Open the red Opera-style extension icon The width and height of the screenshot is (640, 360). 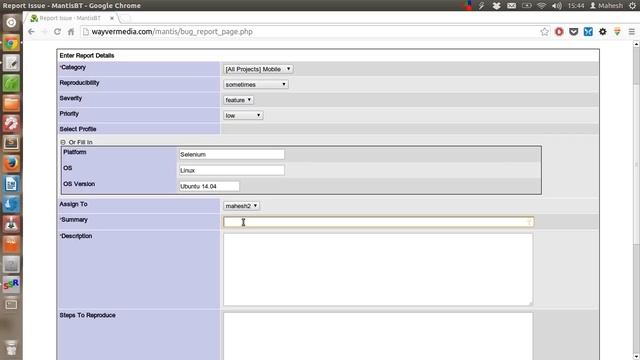(559, 31)
